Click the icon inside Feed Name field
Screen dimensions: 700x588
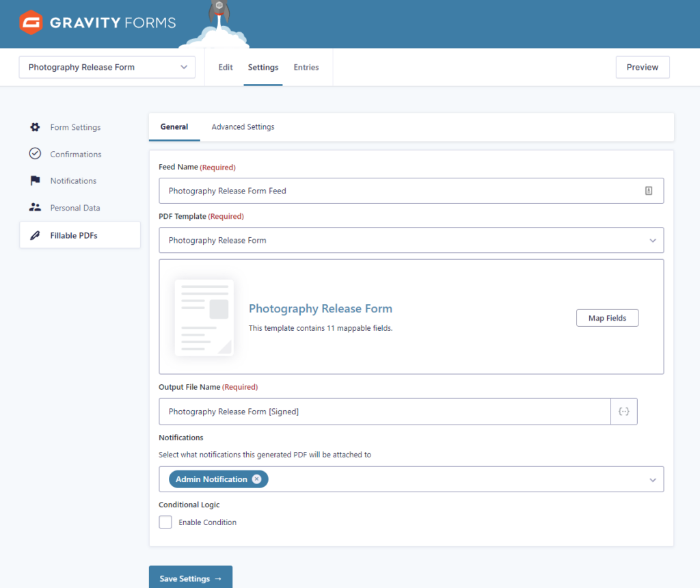(649, 191)
